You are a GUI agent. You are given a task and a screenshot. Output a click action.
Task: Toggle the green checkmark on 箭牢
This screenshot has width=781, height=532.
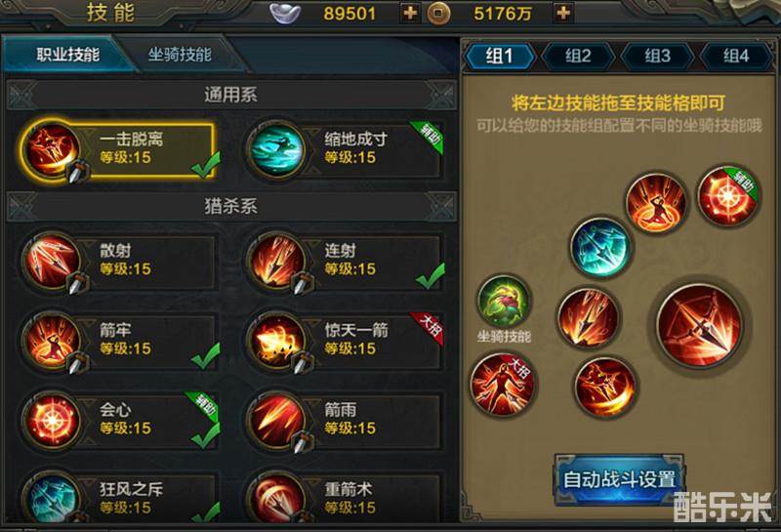click(x=206, y=355)
